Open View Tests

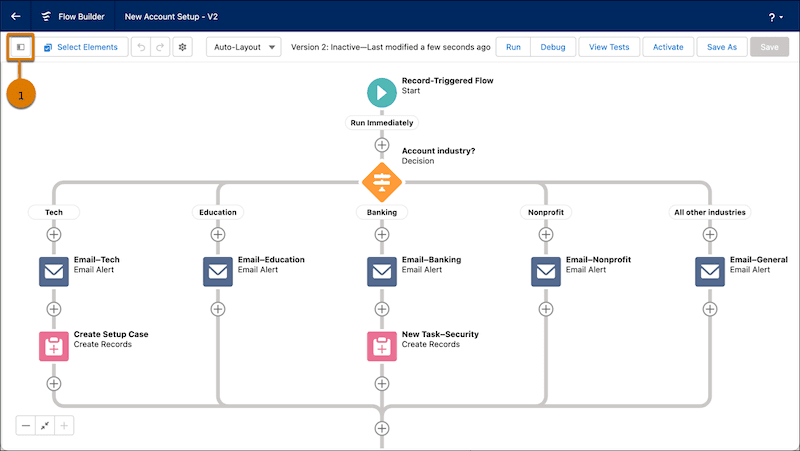609,47
